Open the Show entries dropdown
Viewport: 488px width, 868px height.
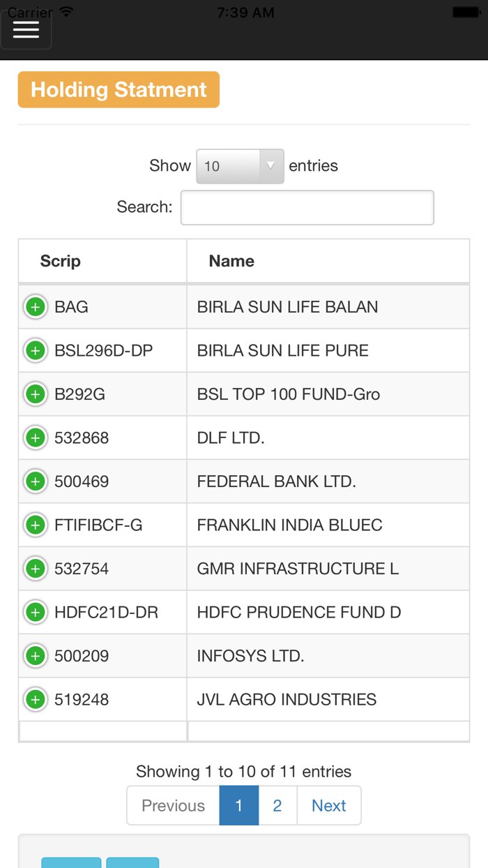coord(240,166)
